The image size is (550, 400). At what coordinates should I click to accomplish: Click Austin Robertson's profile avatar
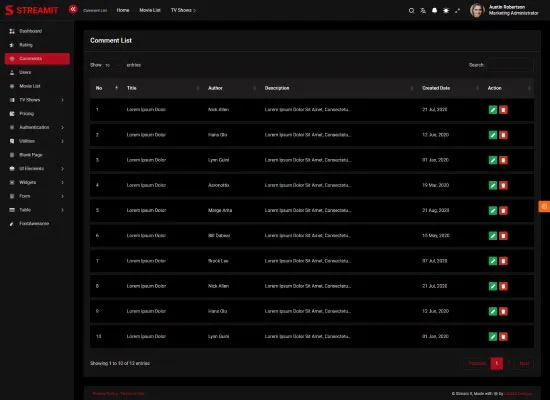[477, 10]
